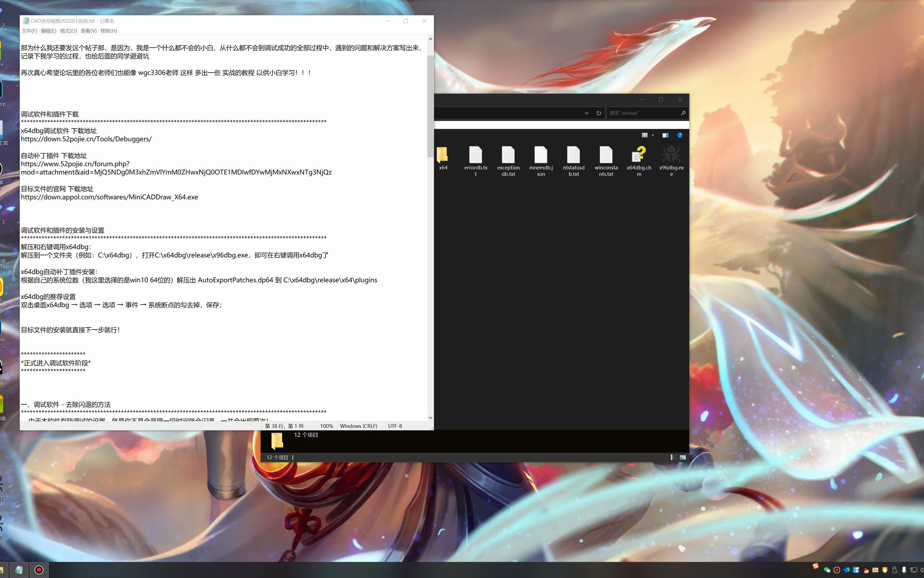Screen dimensions: 924x578
Task: Click the Explorer view layout icon
Action: coord(645,135)
